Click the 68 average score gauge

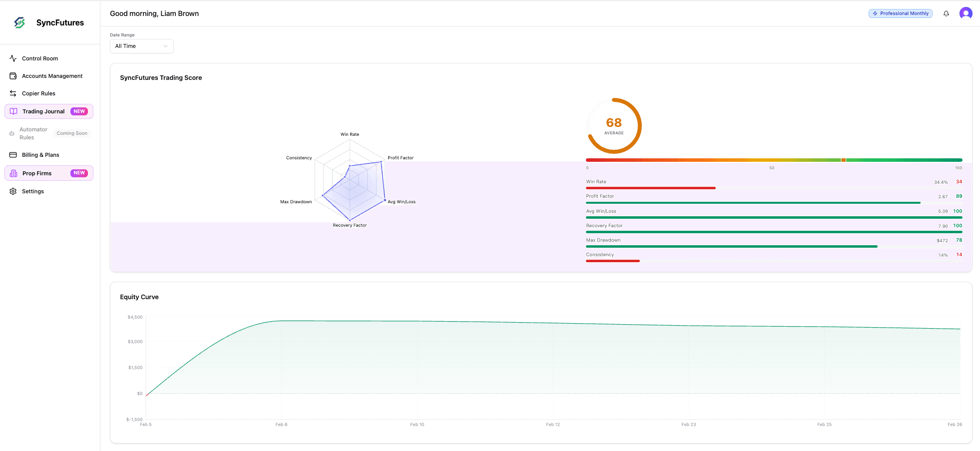tap(614, 126)
